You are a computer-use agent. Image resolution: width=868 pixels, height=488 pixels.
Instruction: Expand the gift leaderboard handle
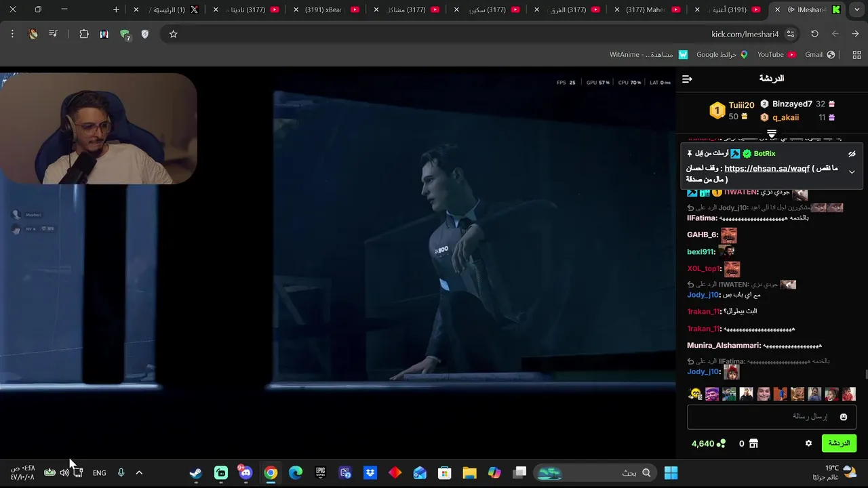772,134
